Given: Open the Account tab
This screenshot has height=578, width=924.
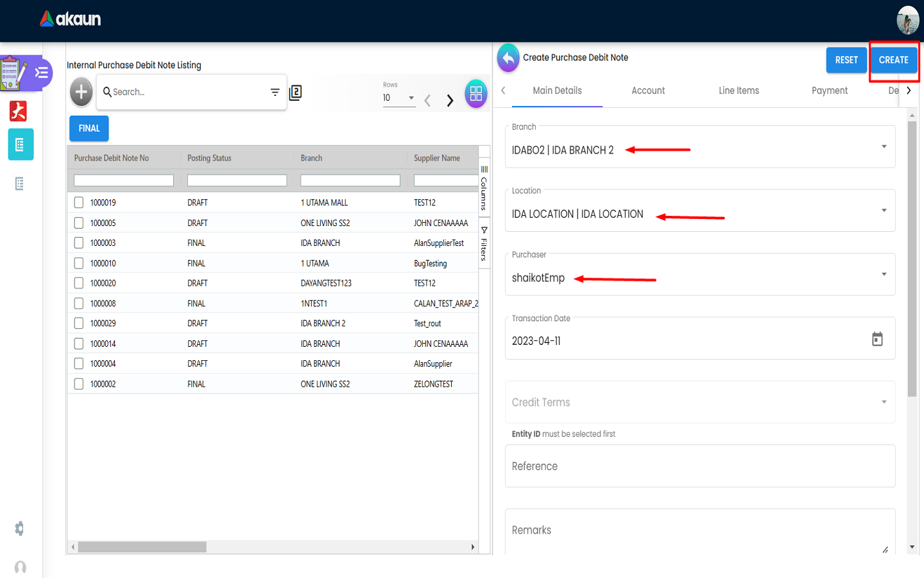Looking at the screenshot, I should 648,91.
